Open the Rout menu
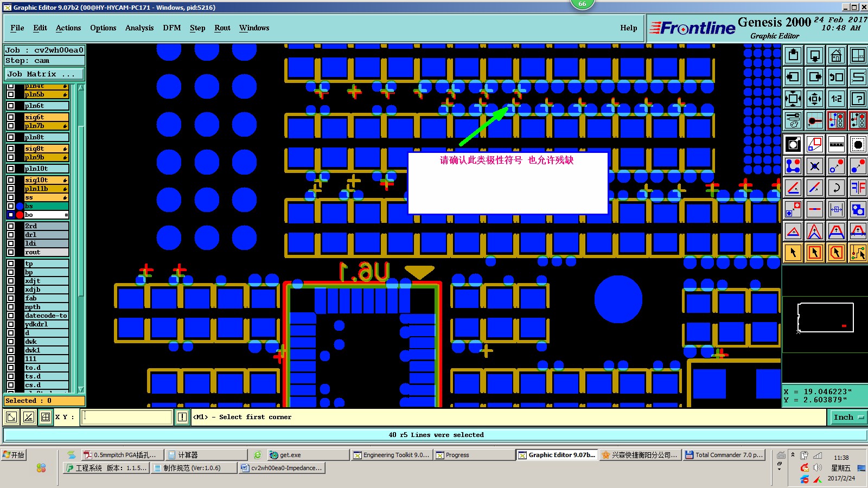Image resolution: width=868 pixels, height=488 pixels. click(x=222, y=28)
